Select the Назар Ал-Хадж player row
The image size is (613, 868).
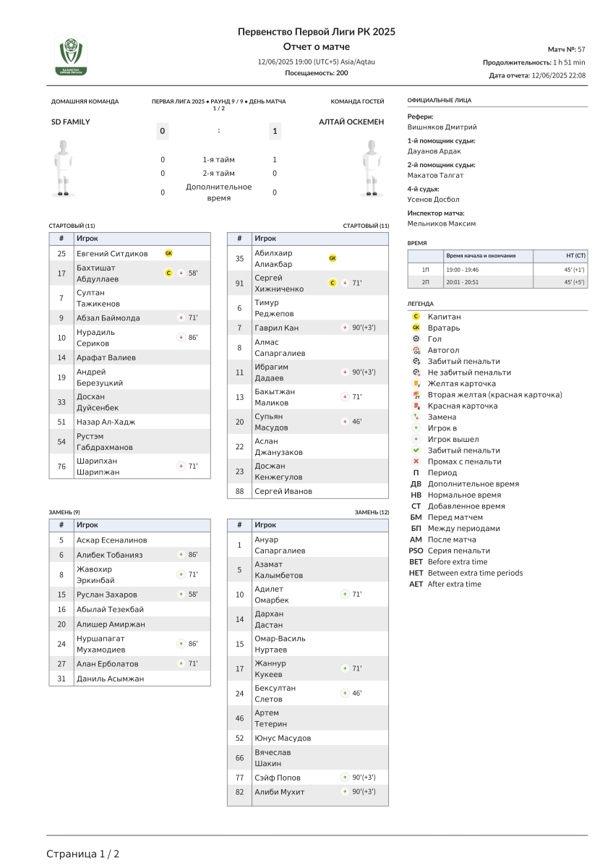click(x=130, y=422)
